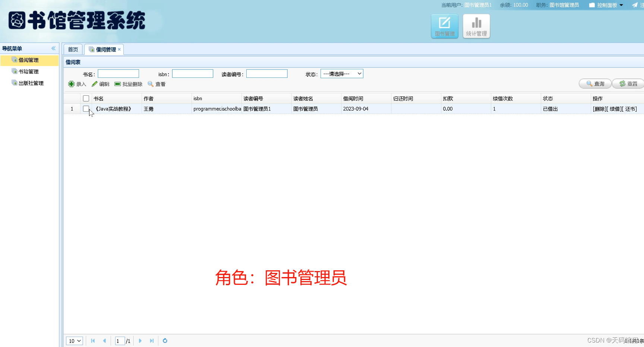Click the 编辑 pencil button
This screenshot has width=644, height=347.
pos(101,84)
